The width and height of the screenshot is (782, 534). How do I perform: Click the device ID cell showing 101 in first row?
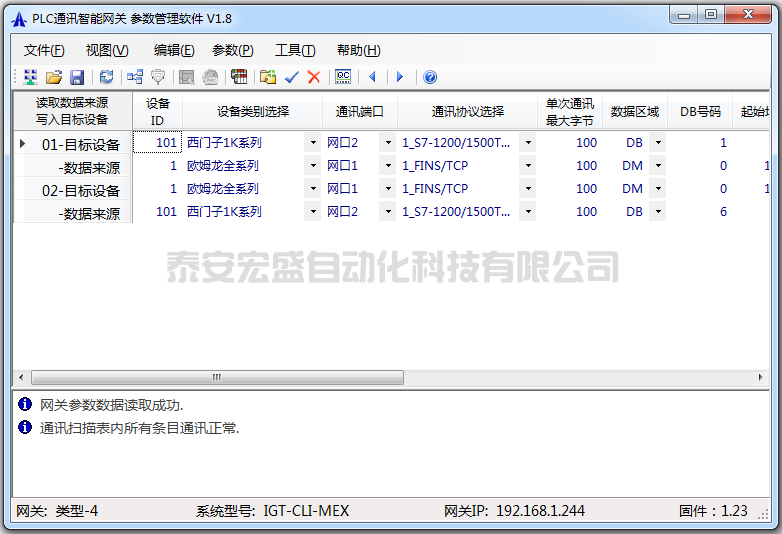(158, 143)
